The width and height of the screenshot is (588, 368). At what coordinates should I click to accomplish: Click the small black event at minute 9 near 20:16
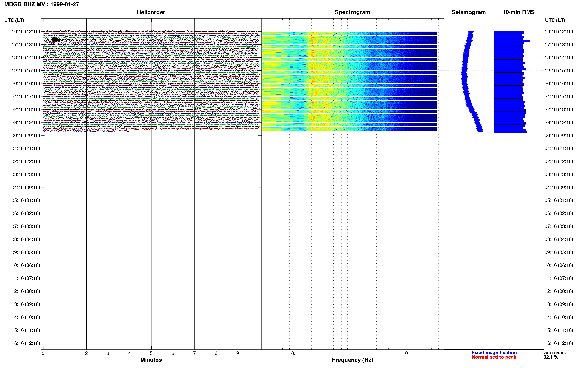tap(244, 83)
